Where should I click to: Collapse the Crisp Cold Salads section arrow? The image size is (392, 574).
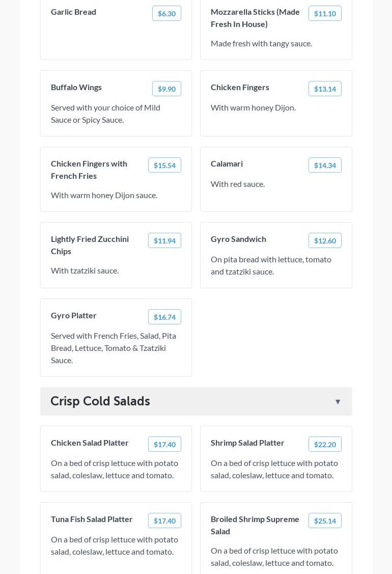[338, 402]
